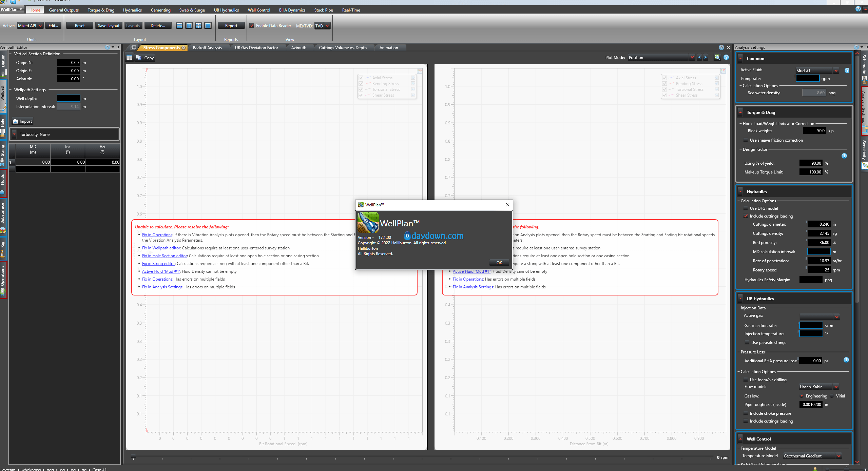
Task: Click the Fix in Hole Section editor link
Action: click(x=165, y=256)
